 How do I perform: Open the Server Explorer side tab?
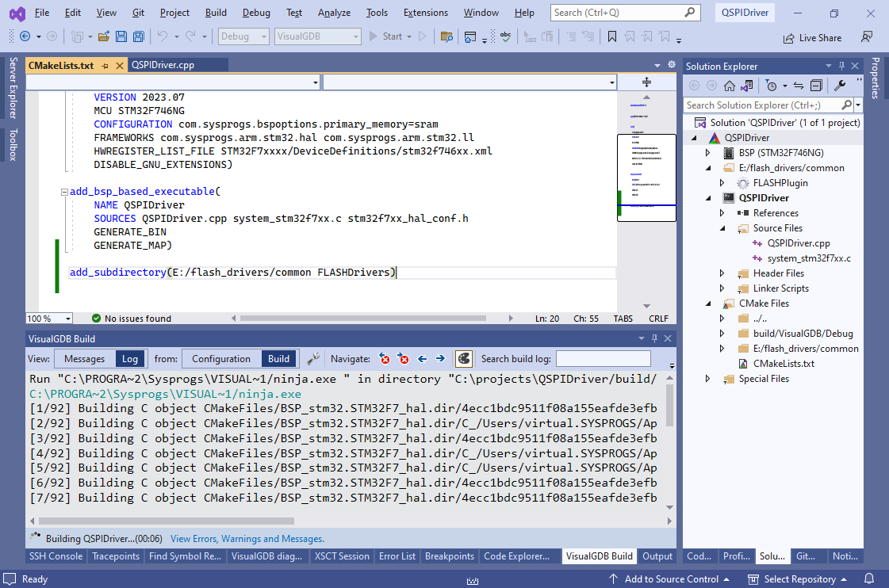pos(13,88)
